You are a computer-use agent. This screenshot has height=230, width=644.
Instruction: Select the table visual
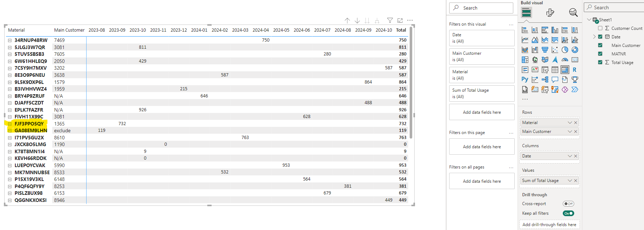[555, 70]
